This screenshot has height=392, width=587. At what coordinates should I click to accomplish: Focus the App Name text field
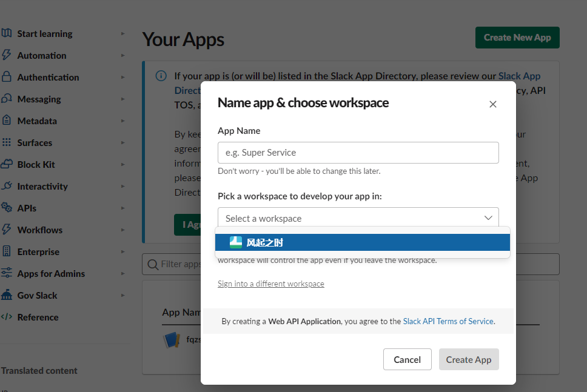pos(358,153)
